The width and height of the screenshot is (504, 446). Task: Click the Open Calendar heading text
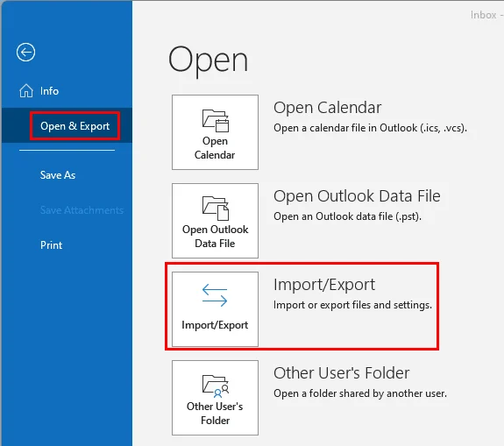point(327,108)
